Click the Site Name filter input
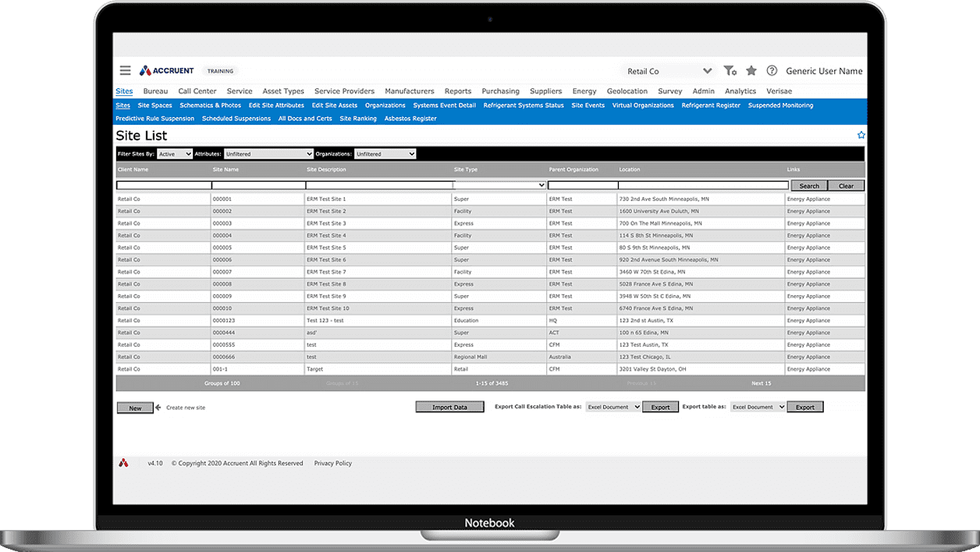The height and width of the screenshot is (552, 980). [x=258, y=185]
